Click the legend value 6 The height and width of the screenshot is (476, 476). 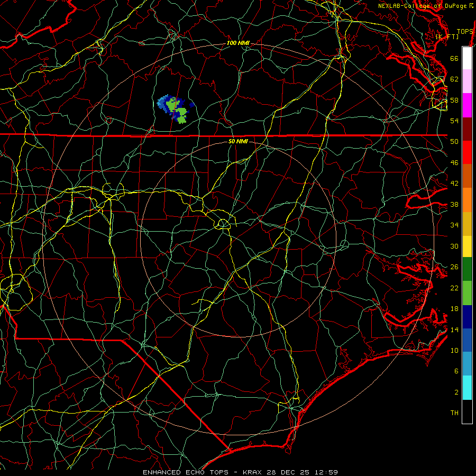pyautogui.click(x=456, y=371)
